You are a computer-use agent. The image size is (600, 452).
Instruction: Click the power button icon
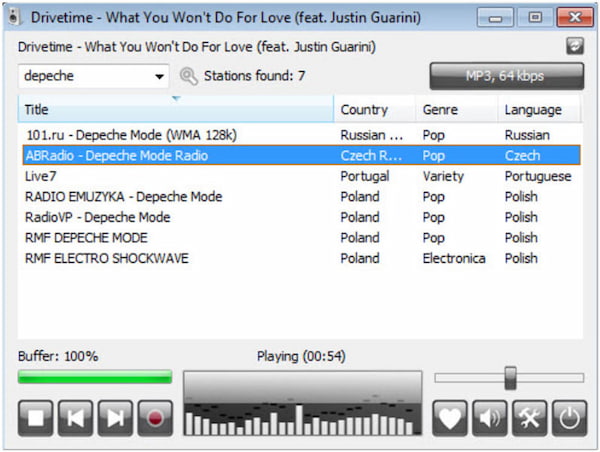click(569, 418)
